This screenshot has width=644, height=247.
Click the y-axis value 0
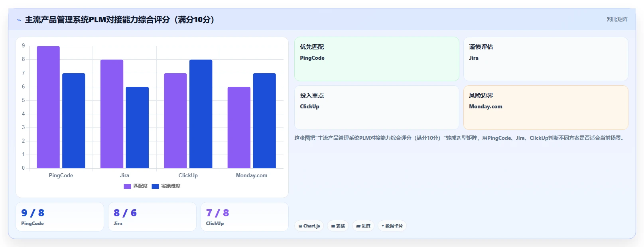23,168
